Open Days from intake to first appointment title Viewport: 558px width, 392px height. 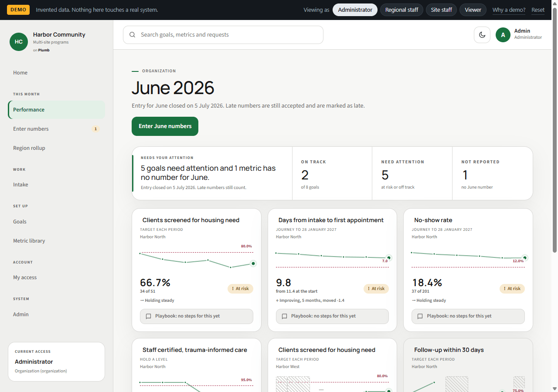point(331,220)
